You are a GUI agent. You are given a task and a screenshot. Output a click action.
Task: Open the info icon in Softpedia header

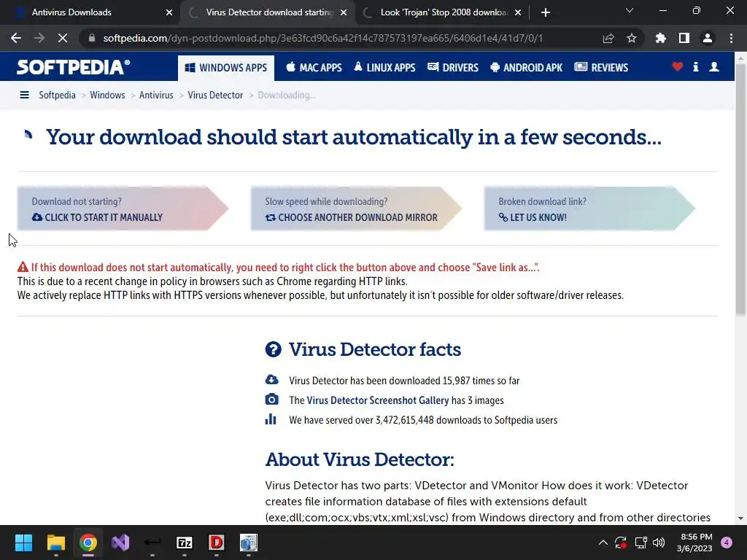[x=695, y=67]
